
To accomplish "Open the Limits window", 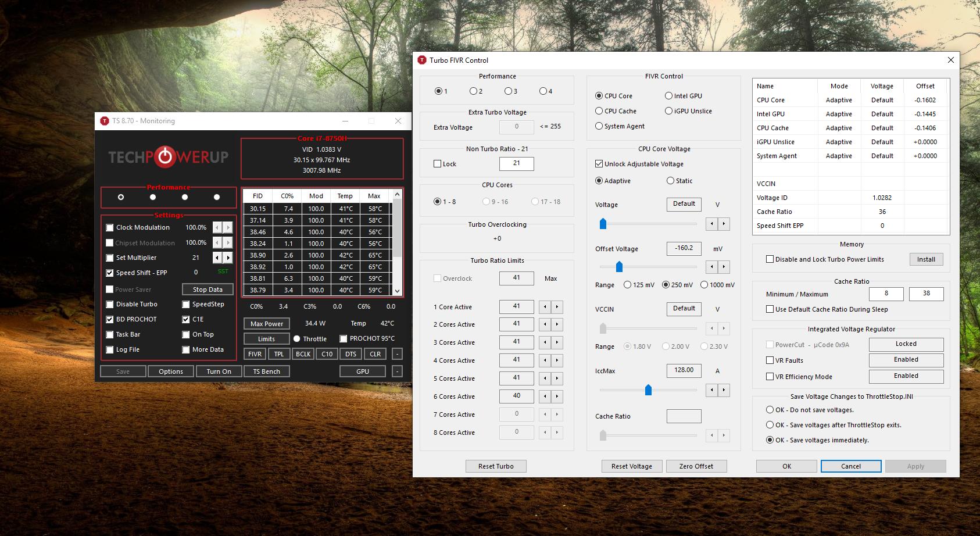I will click(267, 339).
